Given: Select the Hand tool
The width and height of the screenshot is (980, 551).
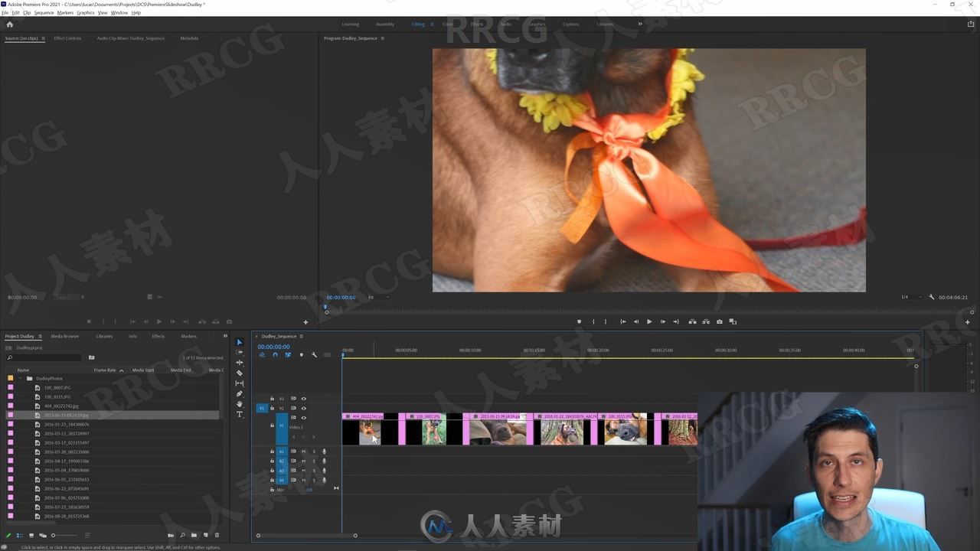Looking at the screenshot, I should click(x=239, y=404).
